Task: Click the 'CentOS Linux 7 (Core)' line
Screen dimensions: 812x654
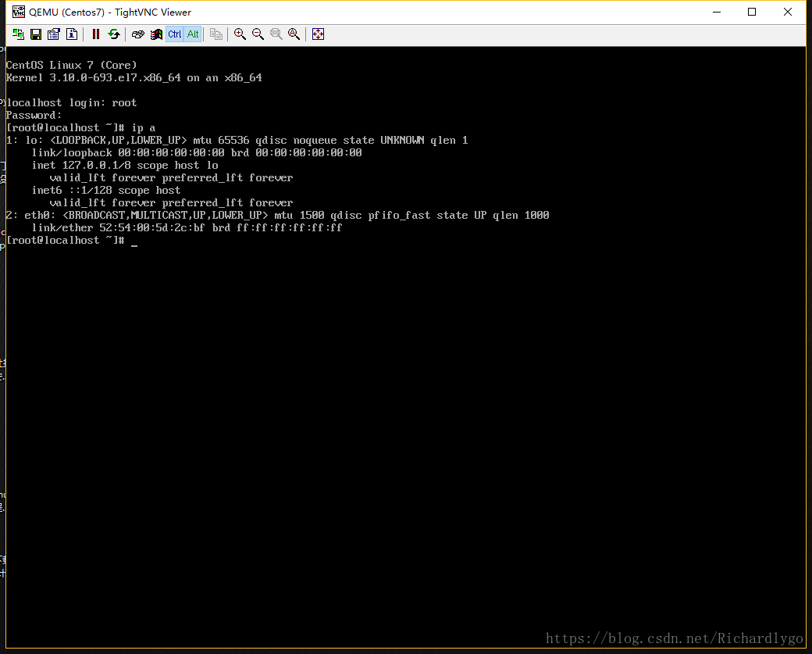Action: point(72,66)
